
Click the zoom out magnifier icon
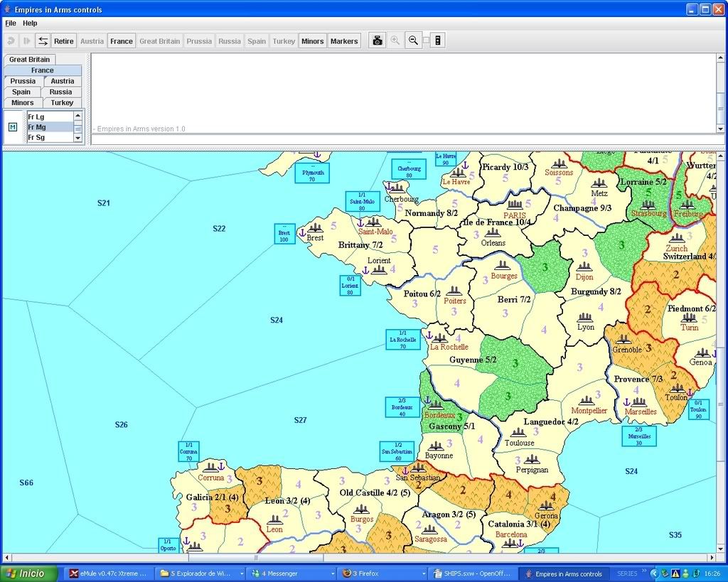point(413,41)
